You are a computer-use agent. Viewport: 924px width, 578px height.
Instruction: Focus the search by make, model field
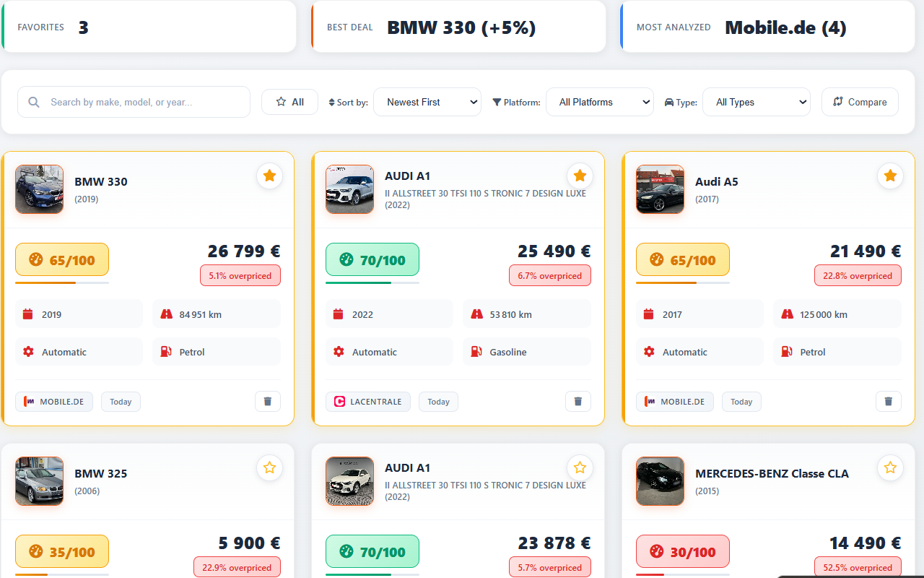pos(134,102)
